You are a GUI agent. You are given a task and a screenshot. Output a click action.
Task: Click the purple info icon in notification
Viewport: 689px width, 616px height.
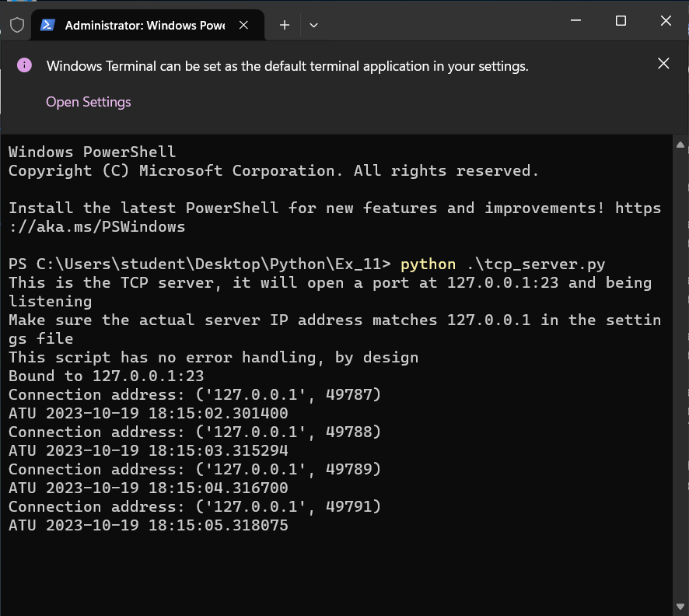24,65
